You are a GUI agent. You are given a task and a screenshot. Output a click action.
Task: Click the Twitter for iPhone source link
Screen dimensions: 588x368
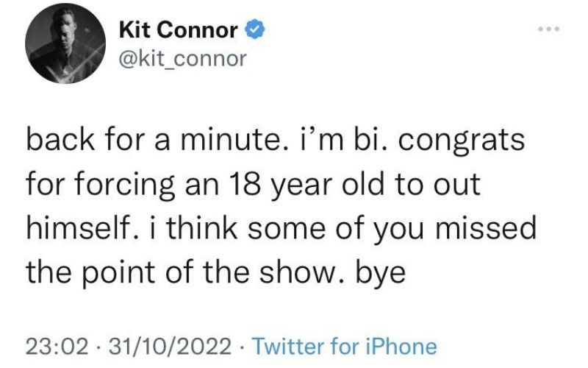point(345,346)
